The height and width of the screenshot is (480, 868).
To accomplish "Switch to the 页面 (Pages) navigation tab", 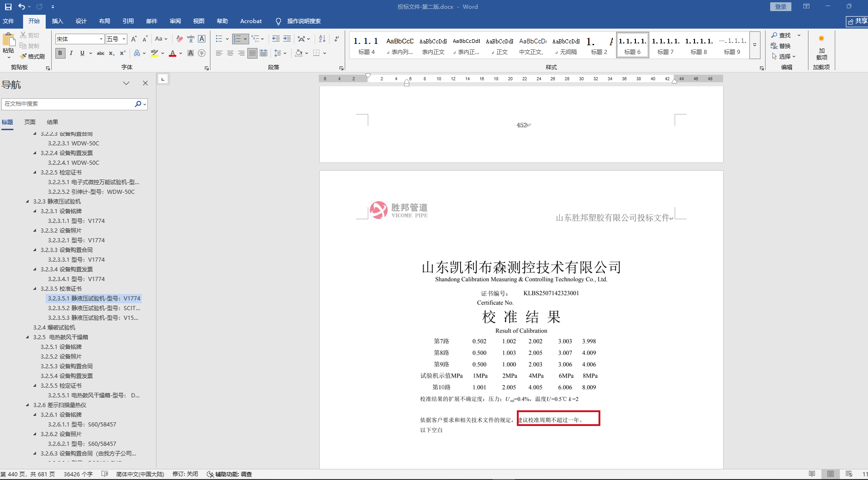I will (x=30, y=122).
